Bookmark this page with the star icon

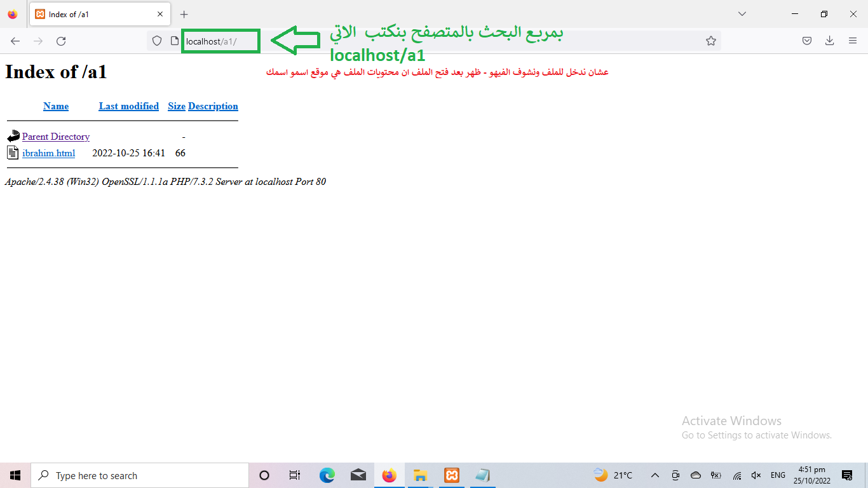[x=710, y=41]
